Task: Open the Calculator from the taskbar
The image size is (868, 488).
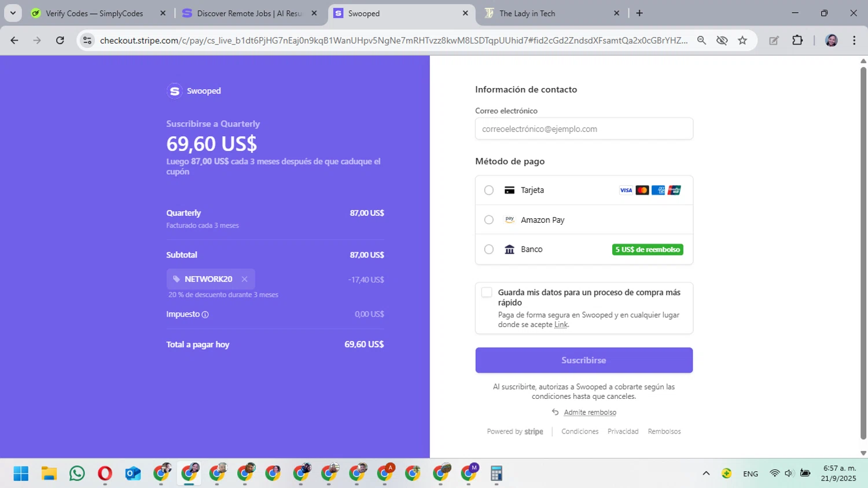Action: (496, 474)
